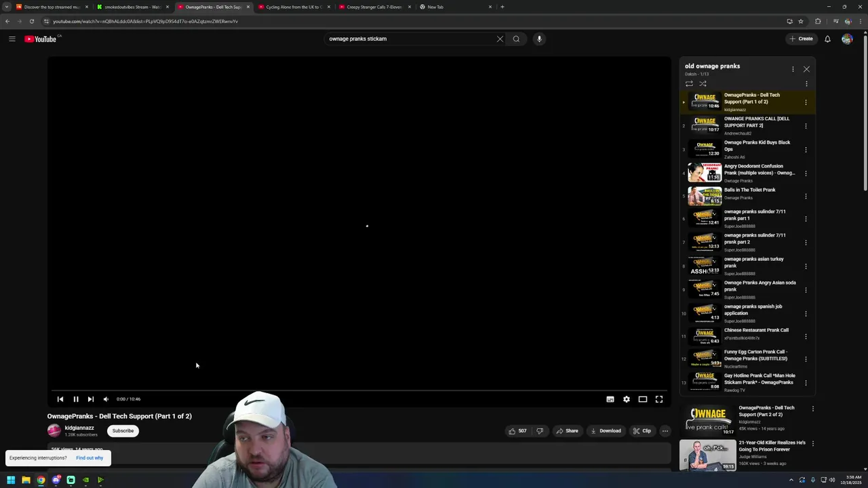
Task: Open the kidgiannazz channel avatar
Action: pyautogui.click(x=54, y=430)
